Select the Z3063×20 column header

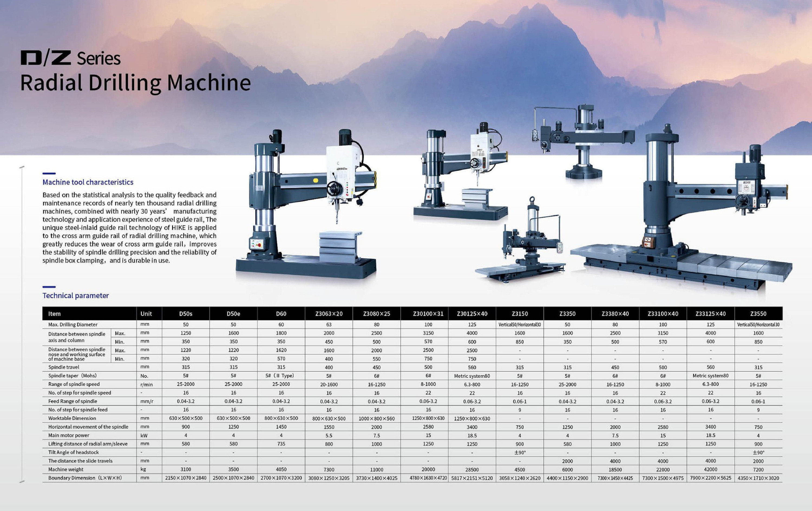tap(329, 314)
